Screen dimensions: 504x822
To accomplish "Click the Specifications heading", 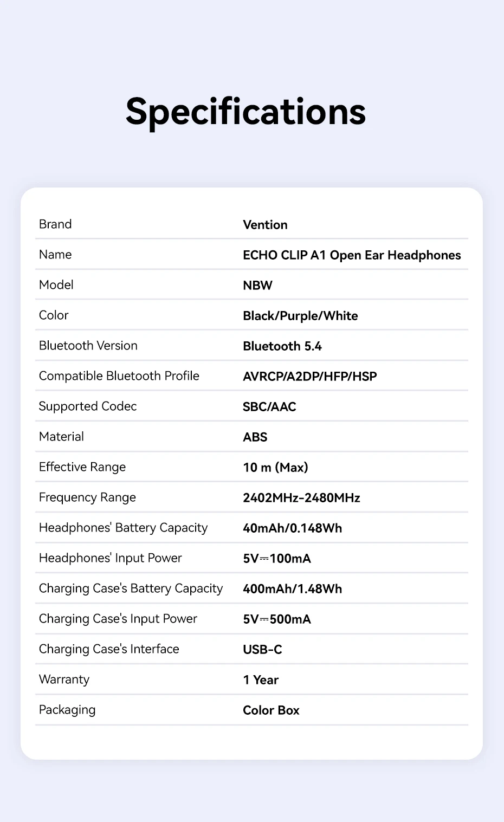I will pos(245,112).
